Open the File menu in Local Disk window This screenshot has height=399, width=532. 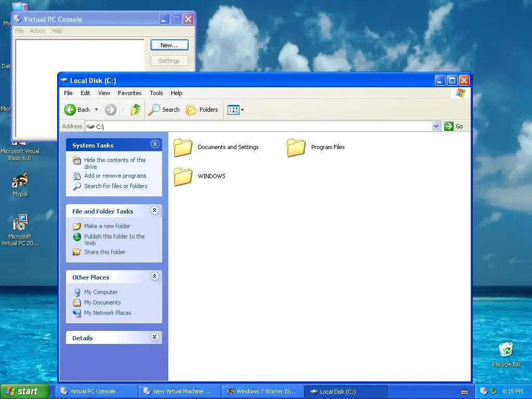tap(68, 93)
